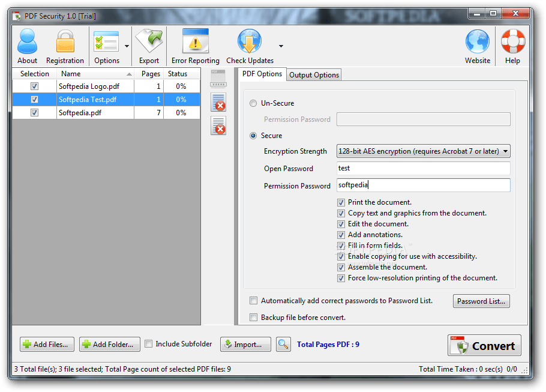Select the Secure radio button

[253, 136]
